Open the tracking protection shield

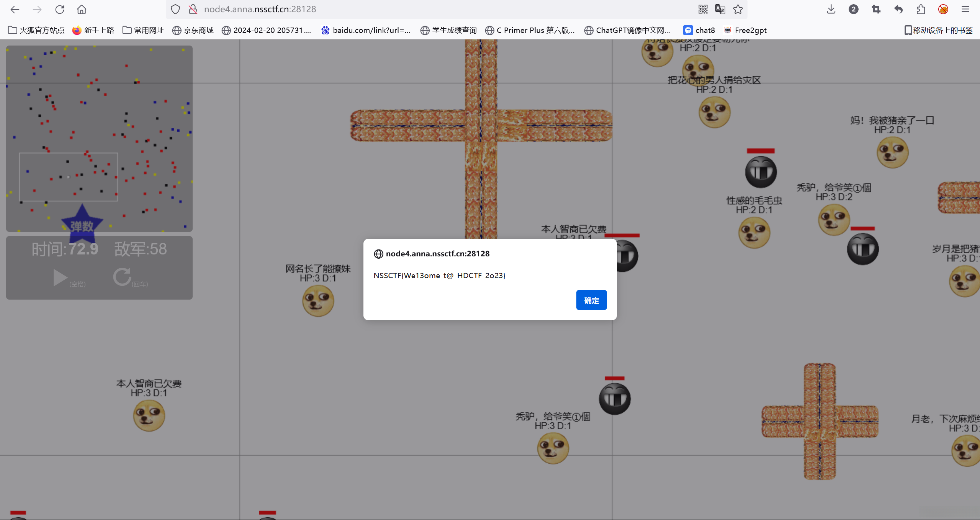click(x=175, y=10)
